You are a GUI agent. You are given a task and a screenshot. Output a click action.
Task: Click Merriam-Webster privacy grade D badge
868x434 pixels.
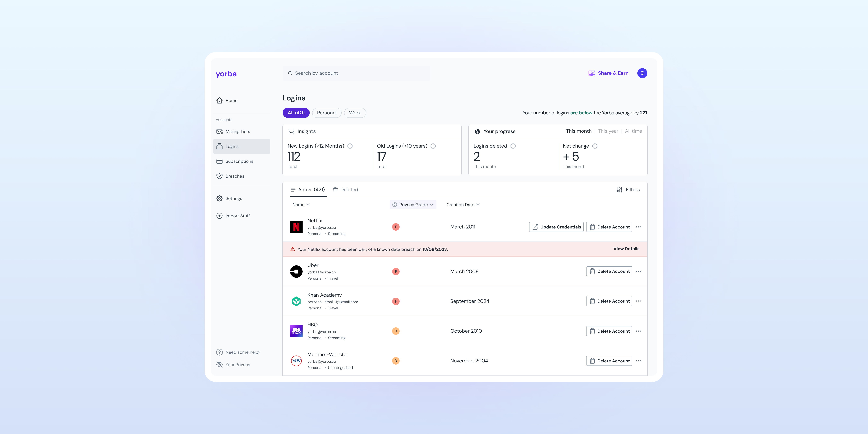pos(396,361)
